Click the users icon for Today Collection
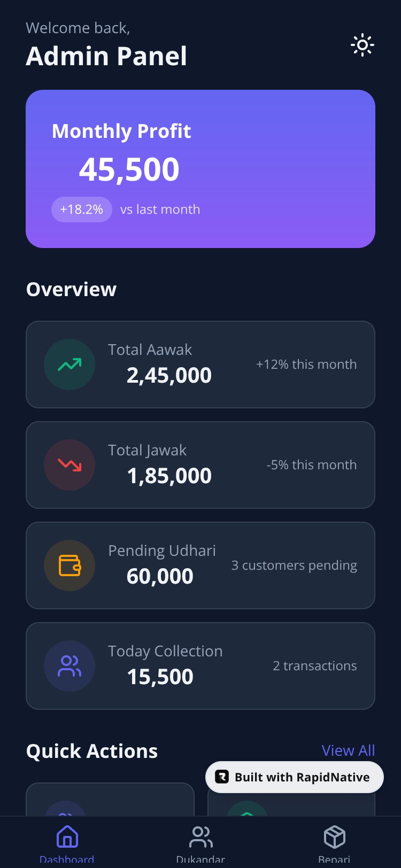 click(70, 666)
